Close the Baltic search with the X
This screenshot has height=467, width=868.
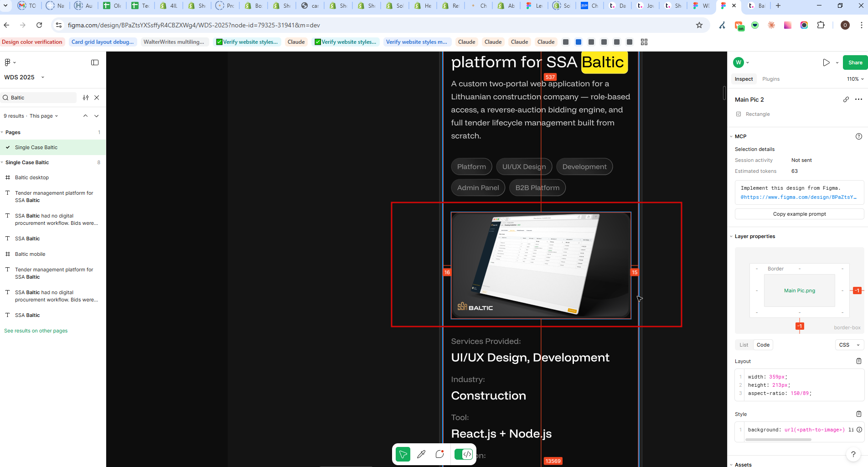click(97, 98)
